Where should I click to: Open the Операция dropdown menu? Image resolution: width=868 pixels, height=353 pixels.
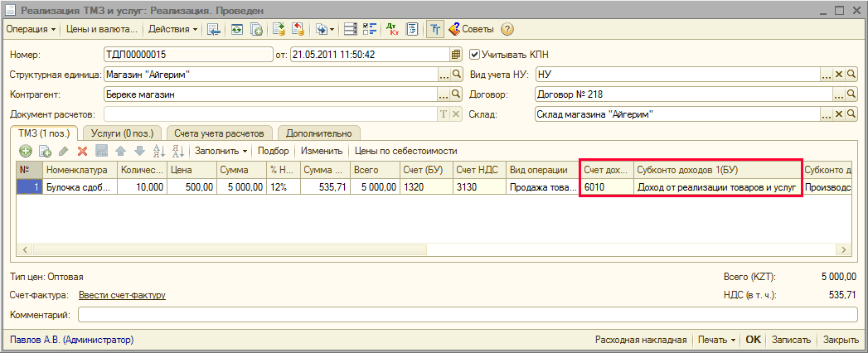click(x=32, y=29)
